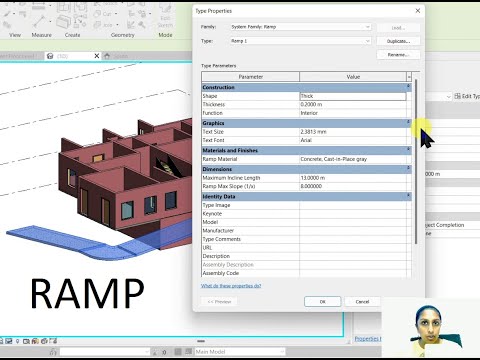Click the editable-only lock icon in status bar

[x=53, y=352]
